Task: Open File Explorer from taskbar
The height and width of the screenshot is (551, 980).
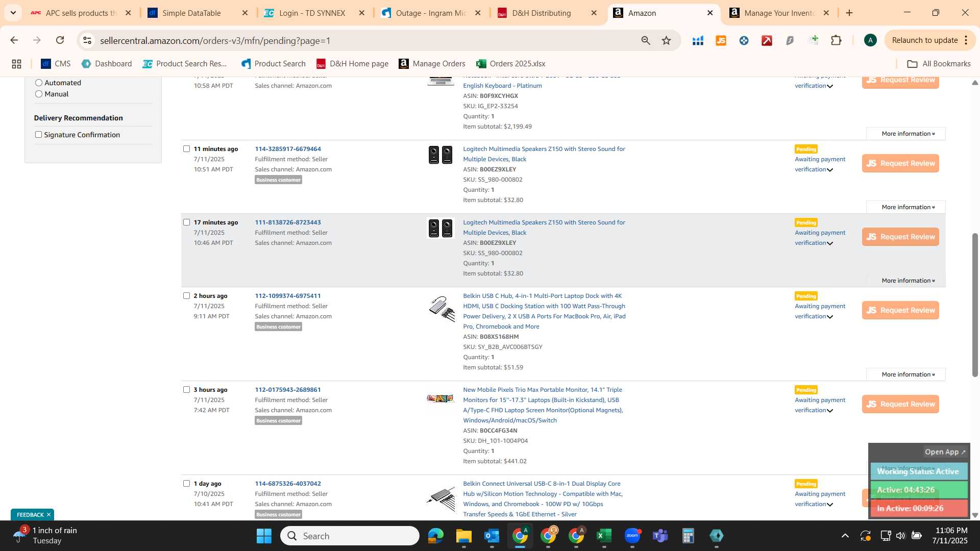Action: click(x=463, y=536)
